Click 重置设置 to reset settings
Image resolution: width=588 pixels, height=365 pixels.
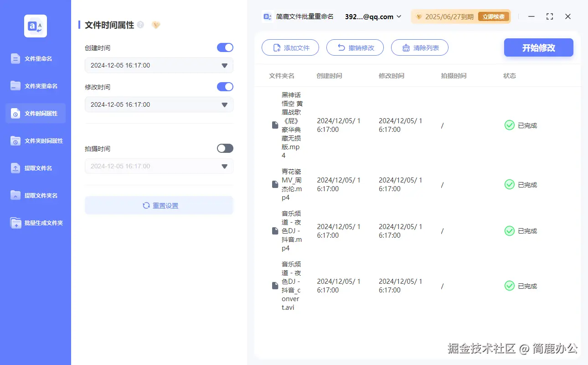[159, 205]
